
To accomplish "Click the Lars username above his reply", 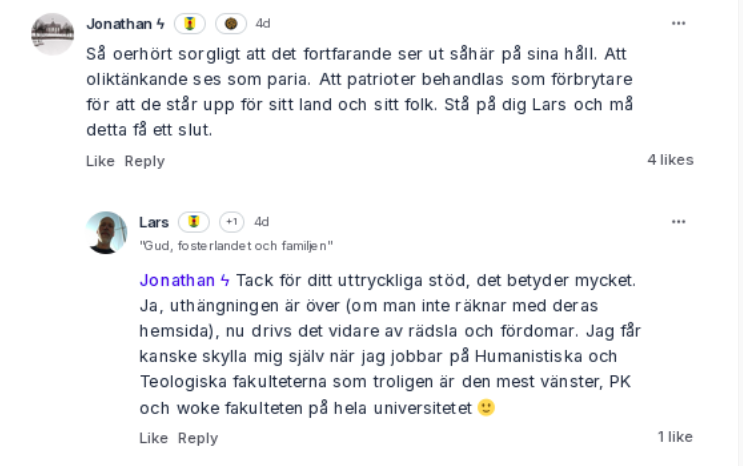I will (x=154, y=222).
